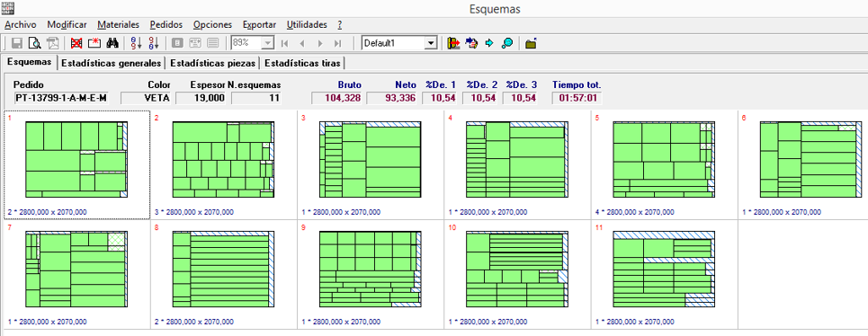
Task: Open the Pedidos menu
Action: (x=166, y=25)
